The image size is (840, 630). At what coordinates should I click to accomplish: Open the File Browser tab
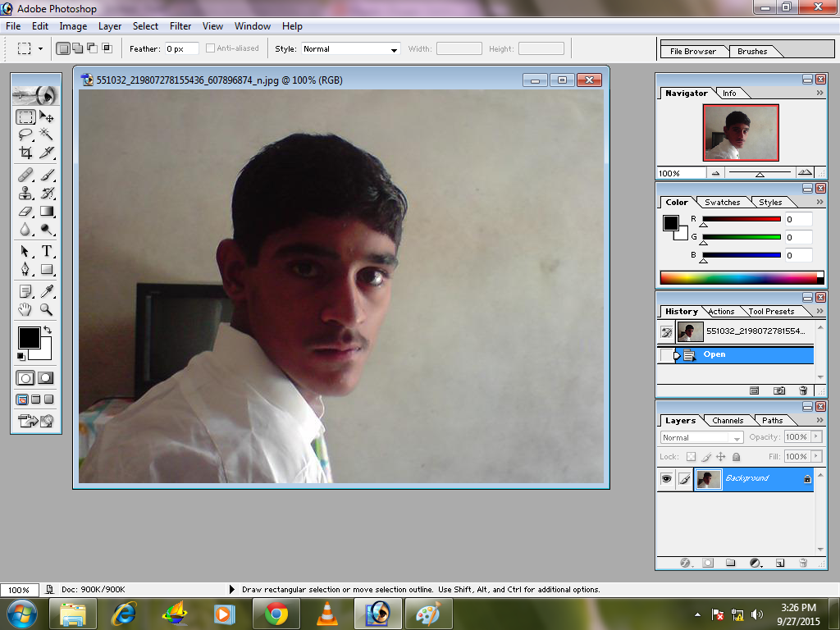[692, 52]
